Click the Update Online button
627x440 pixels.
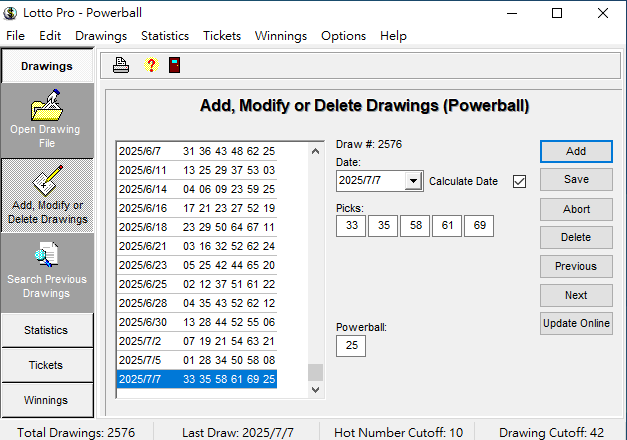(576, 323)
